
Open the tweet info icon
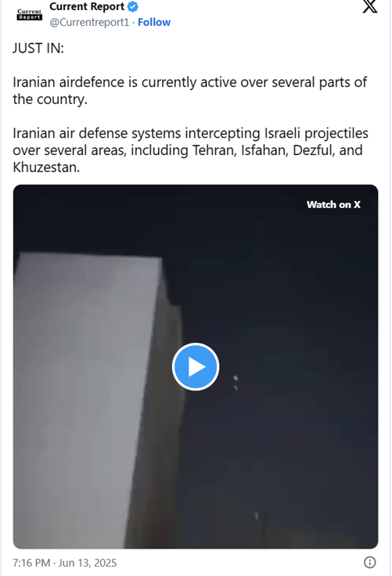tap(369, 562)
